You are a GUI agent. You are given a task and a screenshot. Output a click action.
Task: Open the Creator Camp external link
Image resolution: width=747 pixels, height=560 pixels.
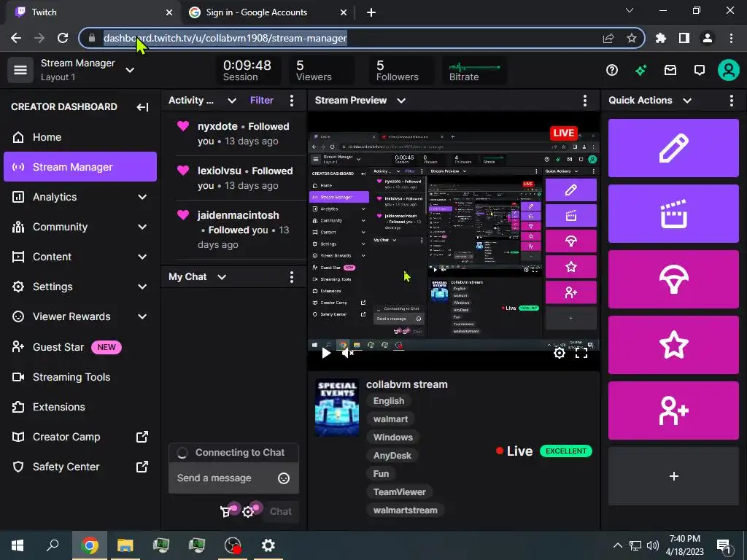coord(80,437)
